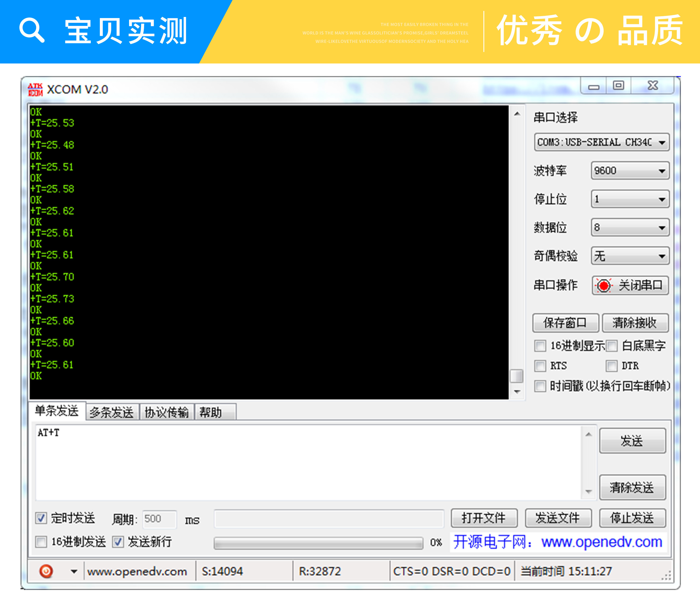
Task: Toggle the RTS checkbox
Action: 540,366
